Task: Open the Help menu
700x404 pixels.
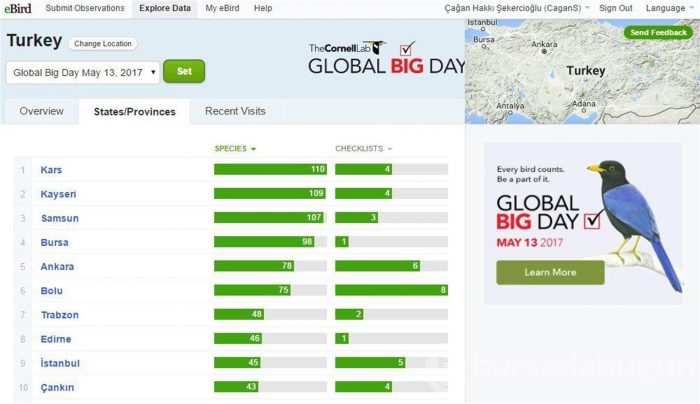Action: pos(263,8)
